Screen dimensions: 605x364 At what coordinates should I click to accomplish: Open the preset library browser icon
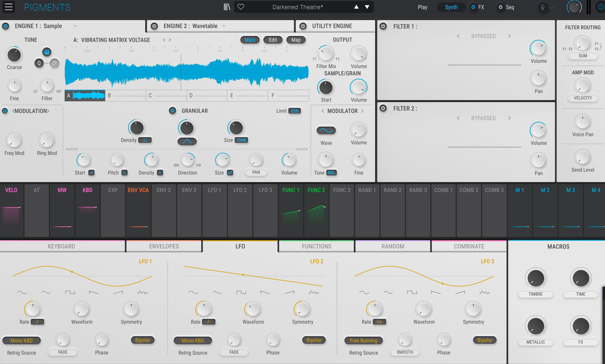pyautogui.click(x=227, y=7)
